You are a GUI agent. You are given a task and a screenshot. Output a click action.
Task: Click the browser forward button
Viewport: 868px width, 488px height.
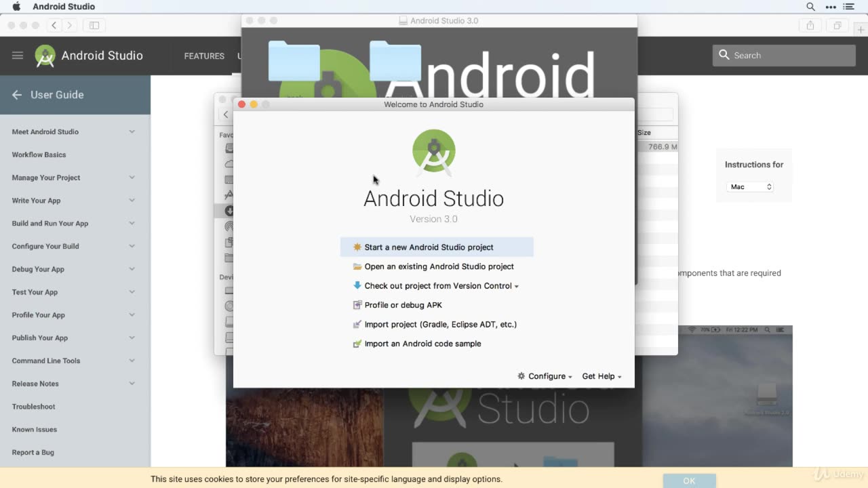tap(69, 25)
